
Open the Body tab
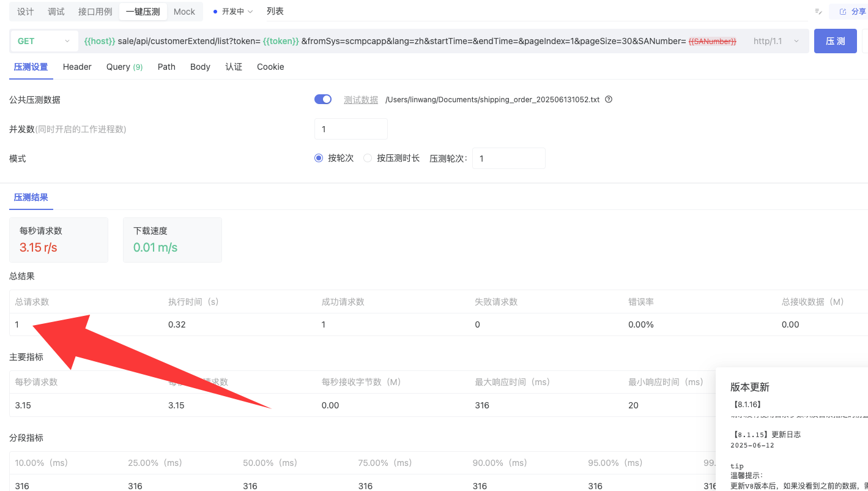pos(200,67)
